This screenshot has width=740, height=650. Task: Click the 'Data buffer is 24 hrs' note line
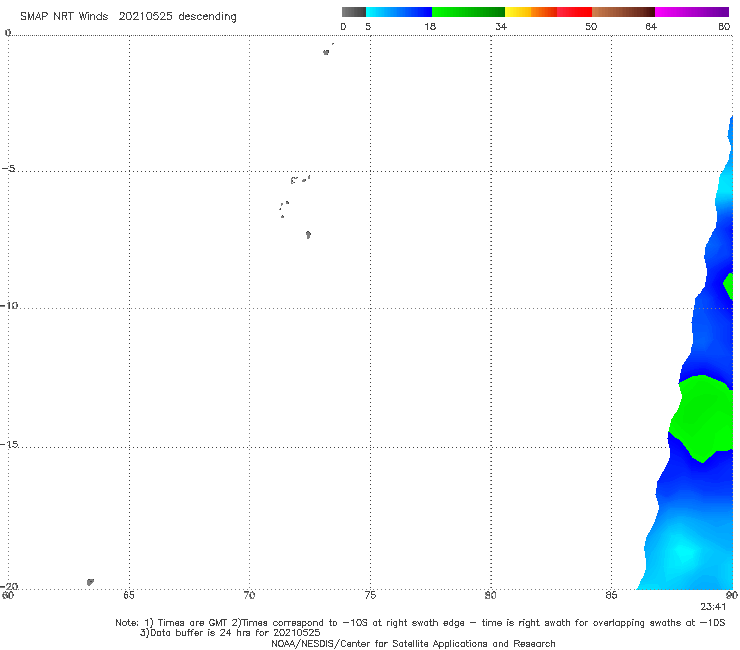[x=230, y=633]
